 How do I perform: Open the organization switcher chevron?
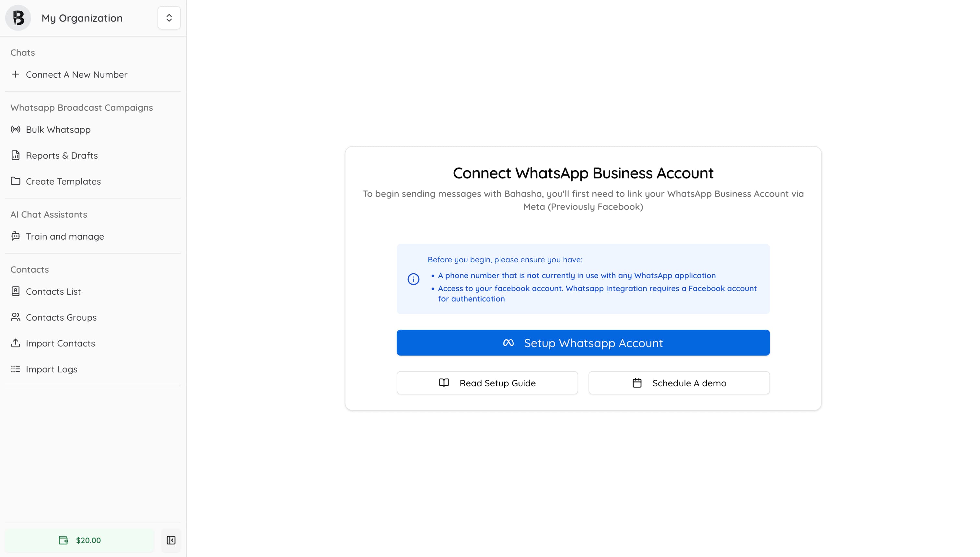169,17
